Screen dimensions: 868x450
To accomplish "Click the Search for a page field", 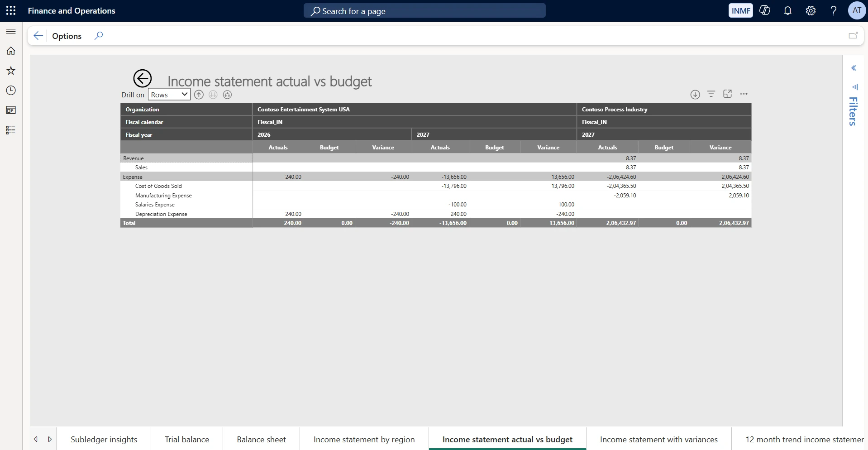I will click(x=424, y=11).
